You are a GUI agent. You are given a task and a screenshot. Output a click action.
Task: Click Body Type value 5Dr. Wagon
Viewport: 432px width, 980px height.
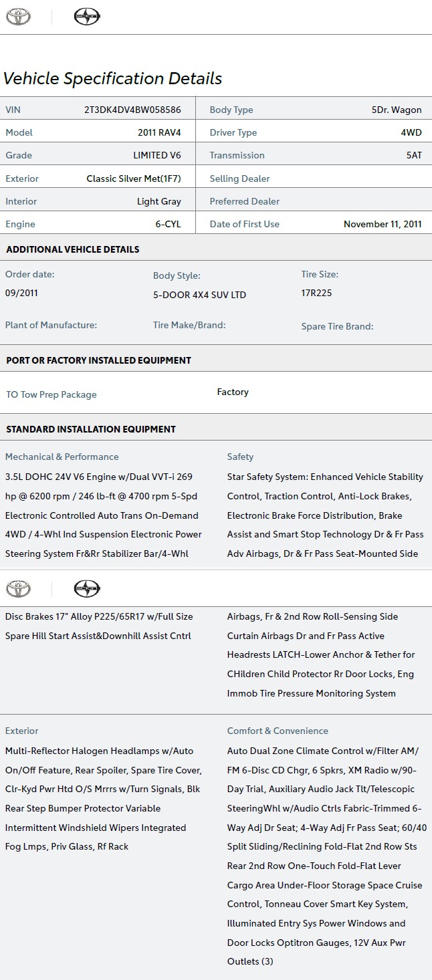tap(397, 110)
